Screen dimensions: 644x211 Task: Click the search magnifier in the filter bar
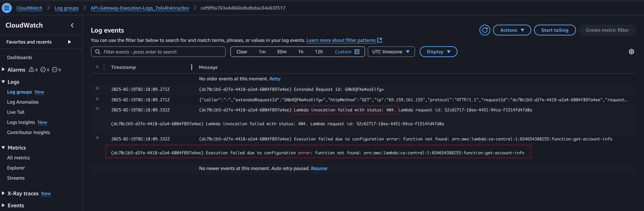point(98,52)
